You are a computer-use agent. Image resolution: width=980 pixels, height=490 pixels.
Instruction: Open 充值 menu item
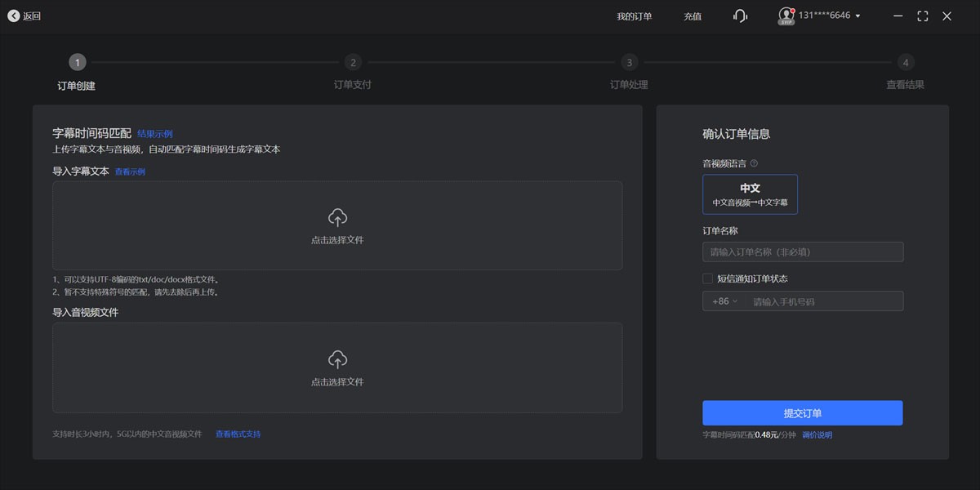[693, 16]
